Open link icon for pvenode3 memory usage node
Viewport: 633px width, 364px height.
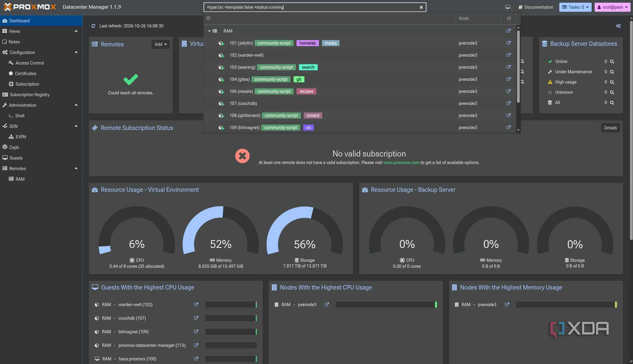tap(507, 305)
